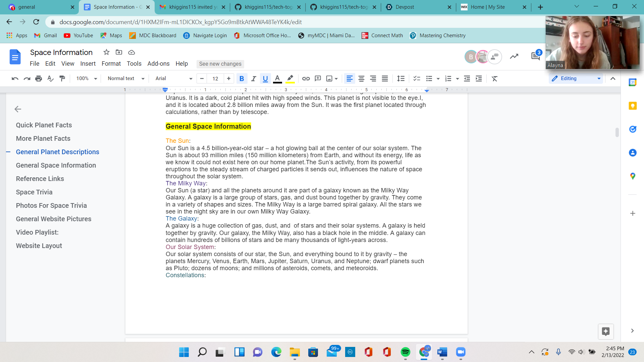This screenshot has width=644, height=362.
Task: Toggle Italic formatting
Action: (x=254, y=78)
